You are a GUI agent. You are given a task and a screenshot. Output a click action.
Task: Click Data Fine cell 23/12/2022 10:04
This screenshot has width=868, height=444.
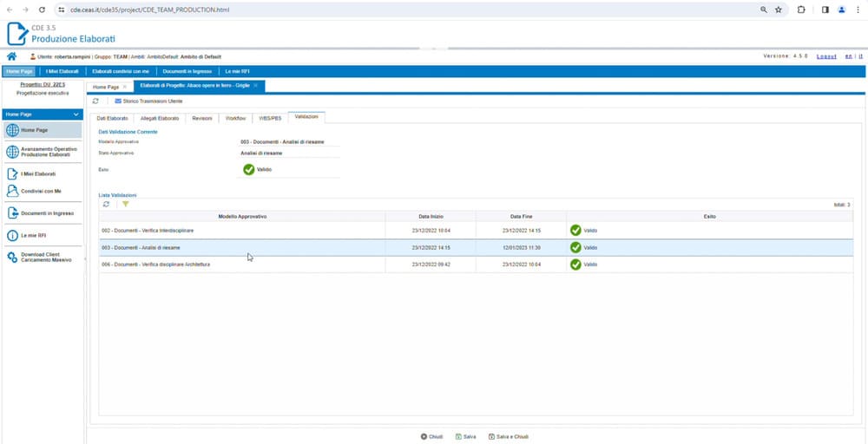coord(522,264)
